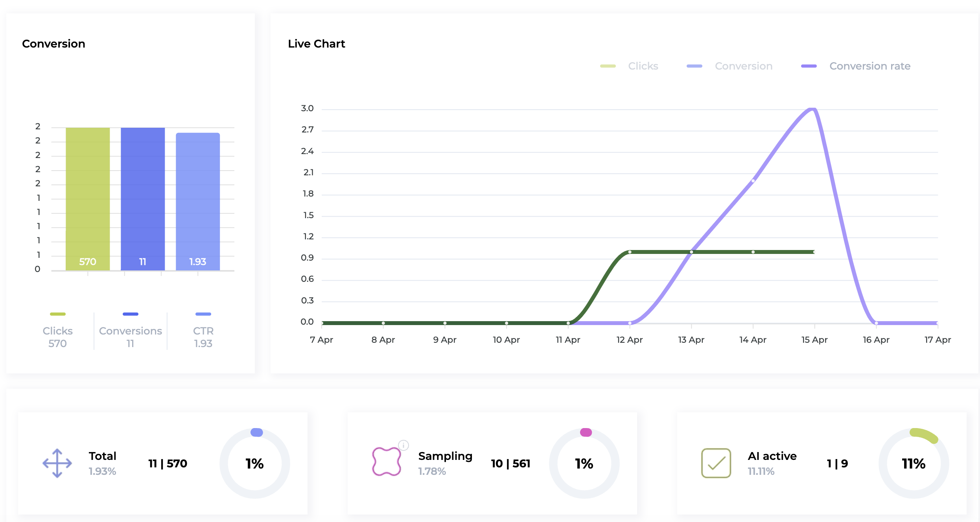980x522 pixels.
Task: Click the green line data point at 12 Apr
Action: (x=630, y=252)
